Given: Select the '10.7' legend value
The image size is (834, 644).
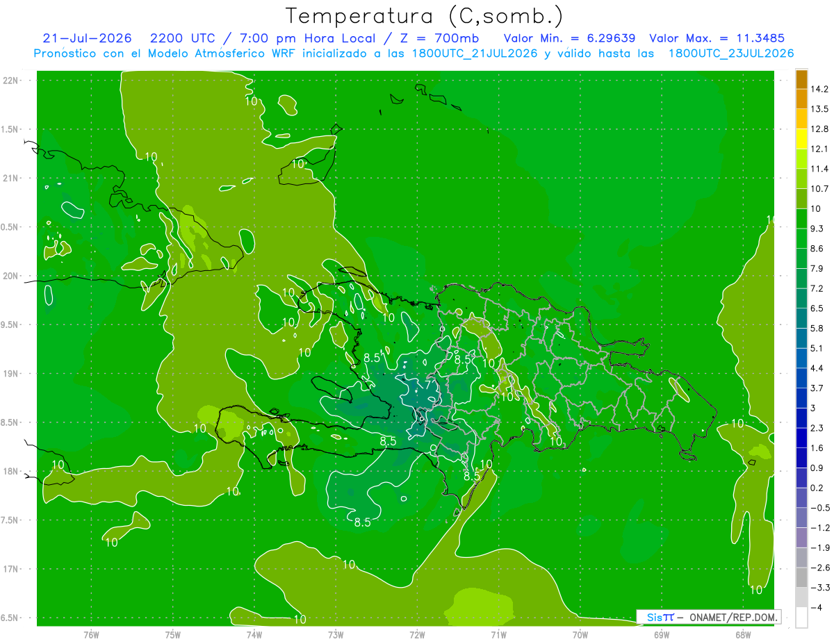Looking at the screenshot, I should [x=818, y=189].
